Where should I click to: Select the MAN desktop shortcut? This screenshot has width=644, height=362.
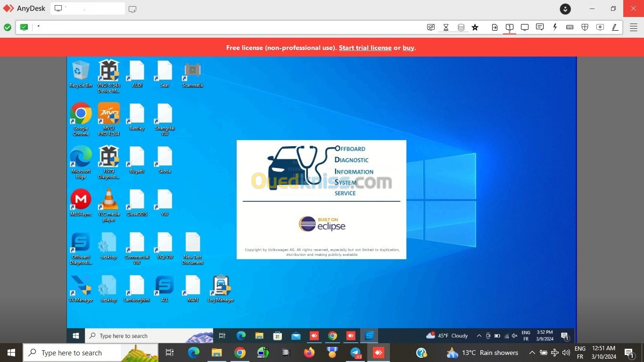click(192, 288)
